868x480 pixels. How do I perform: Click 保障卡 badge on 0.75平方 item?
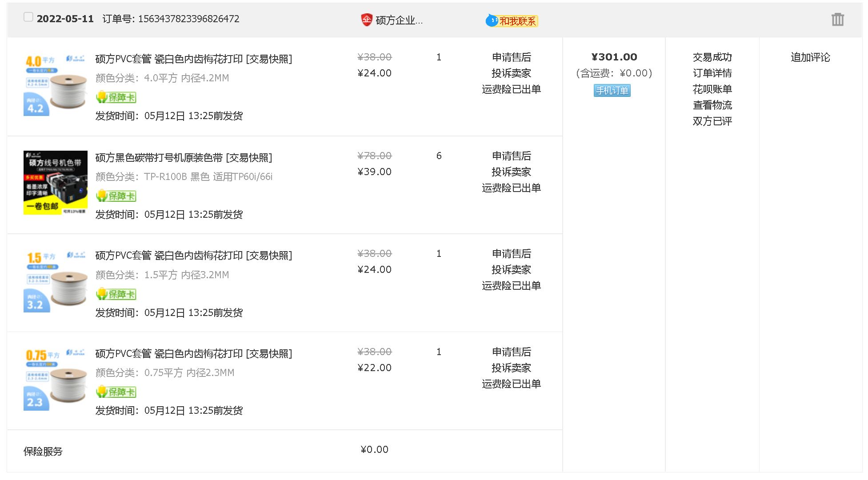[x=116, y=392]
